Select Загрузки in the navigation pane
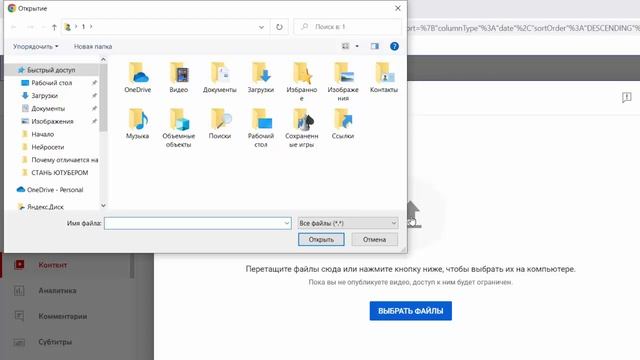 point(44,96)
